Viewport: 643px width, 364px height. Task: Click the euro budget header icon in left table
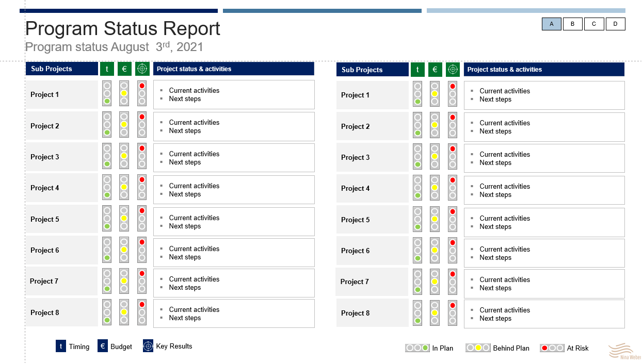coord(124,69)
